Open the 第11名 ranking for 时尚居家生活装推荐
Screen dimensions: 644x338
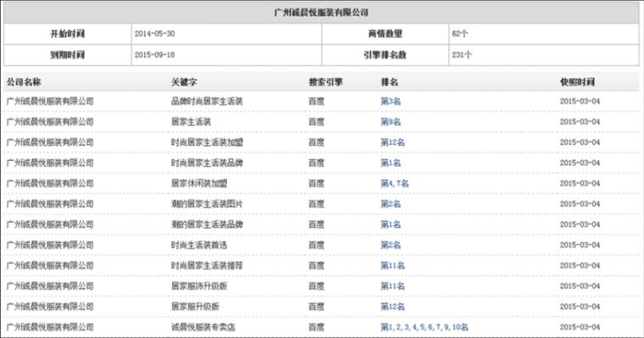pyautogui.click(x=392, y=265)
